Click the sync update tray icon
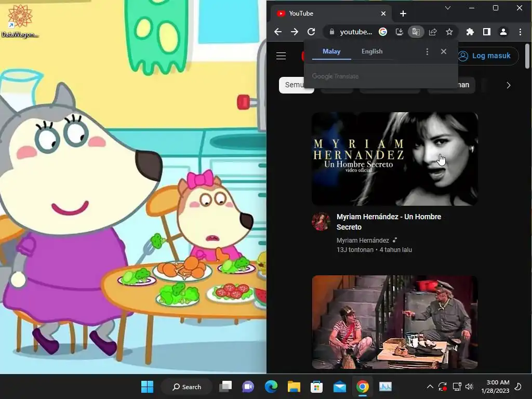532x399 pixels. [x=443, y=387]
